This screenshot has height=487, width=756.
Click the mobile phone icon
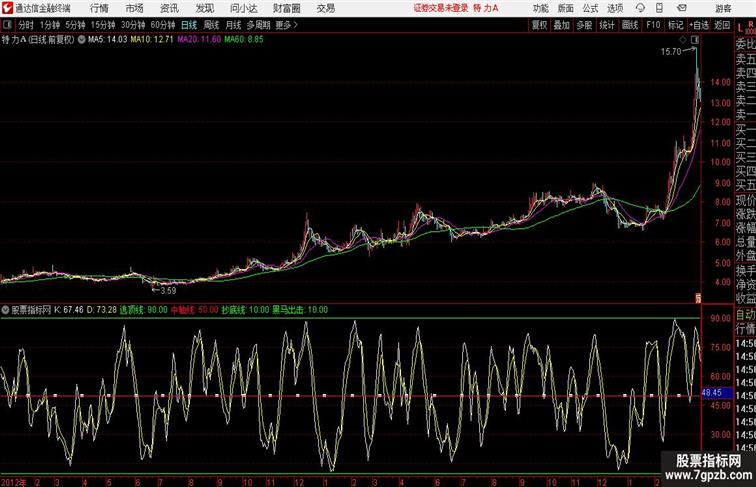click(x=659, y=8)
